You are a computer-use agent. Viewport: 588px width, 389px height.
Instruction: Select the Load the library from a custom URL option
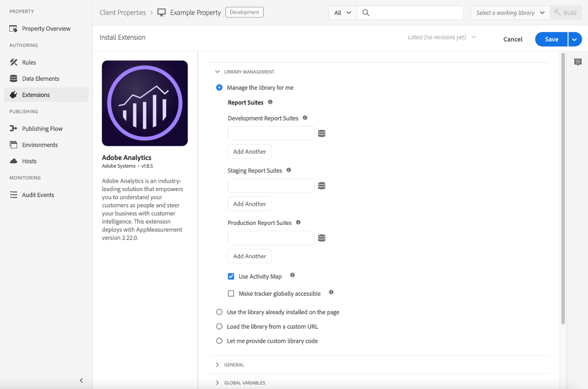point(219,326)
